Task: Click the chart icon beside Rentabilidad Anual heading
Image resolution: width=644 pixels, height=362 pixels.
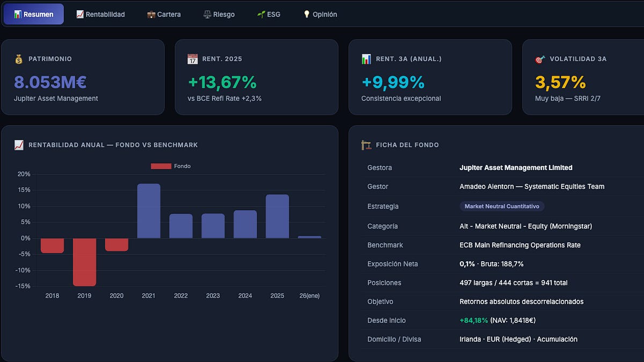Action: click(19, 145)
